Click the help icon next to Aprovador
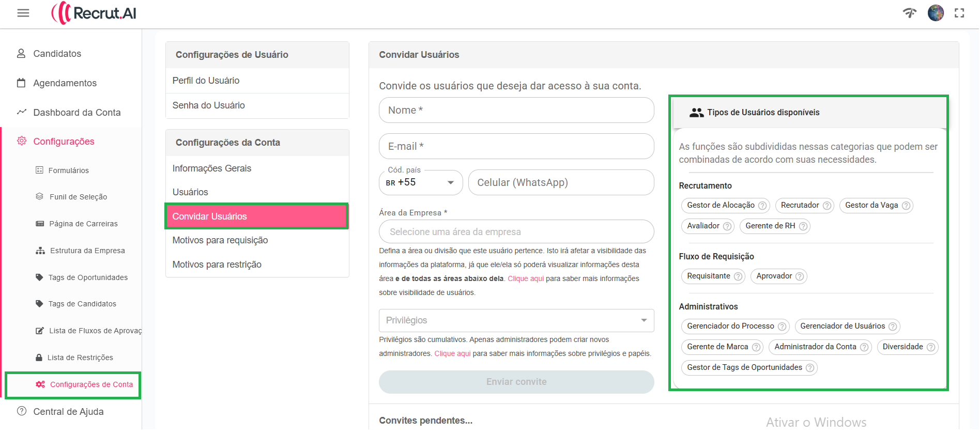This screenshot has height=435, width=980. [x=800, y=276]
